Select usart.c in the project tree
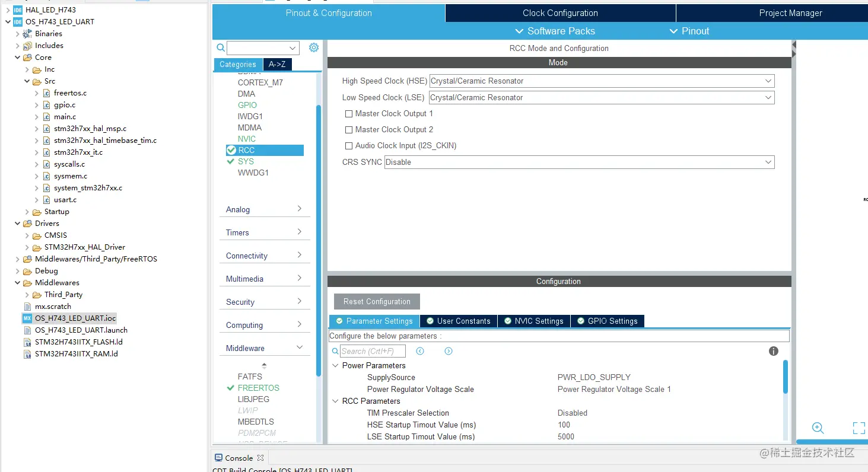868x472 pixels. [x=65, y=200]
